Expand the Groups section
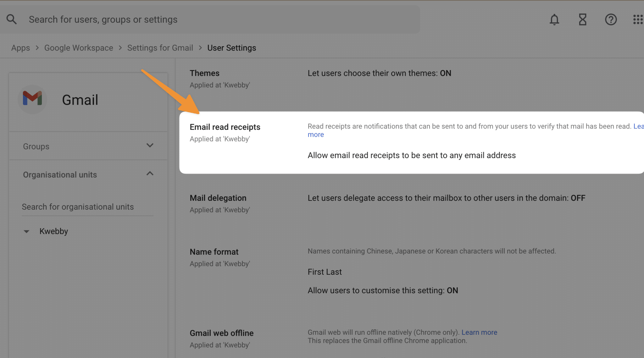 pyautogui.click(x=150, y=146)
